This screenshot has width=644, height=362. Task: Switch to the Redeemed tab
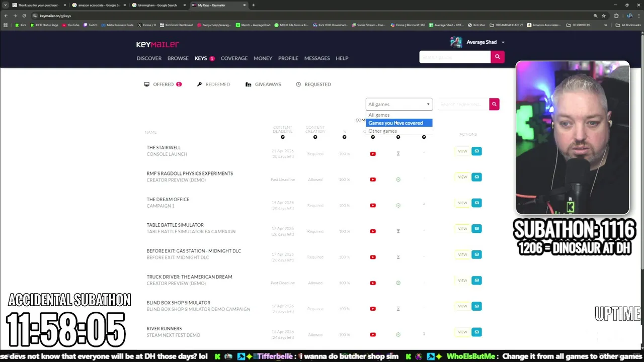coord(214,84)
